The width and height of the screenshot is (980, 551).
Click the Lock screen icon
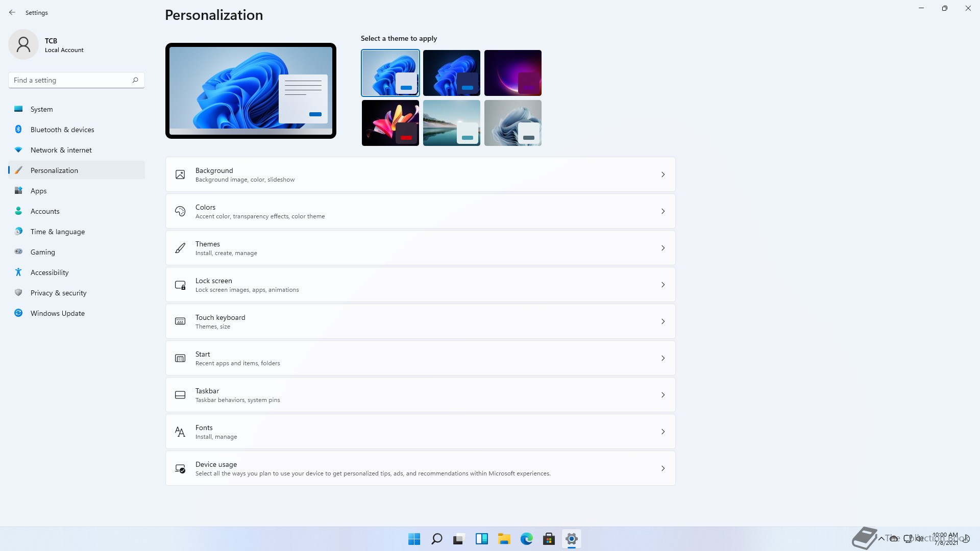pyautogui.click(x=180, y=285)
